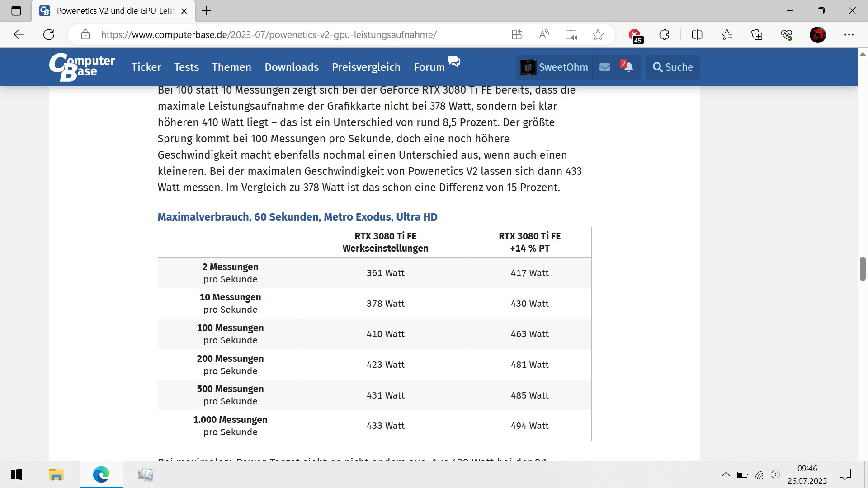Screen dimensions: 868x488
Task: Open a new browser tab
Action: pos(207,11)
